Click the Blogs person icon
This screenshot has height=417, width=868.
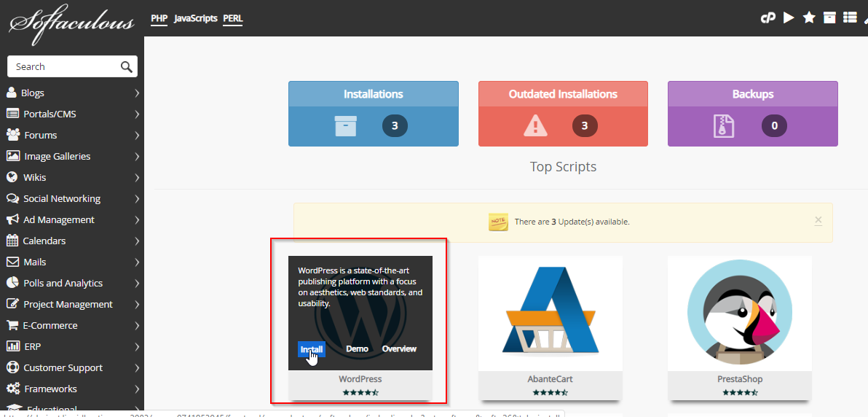(x=11, y=92)
